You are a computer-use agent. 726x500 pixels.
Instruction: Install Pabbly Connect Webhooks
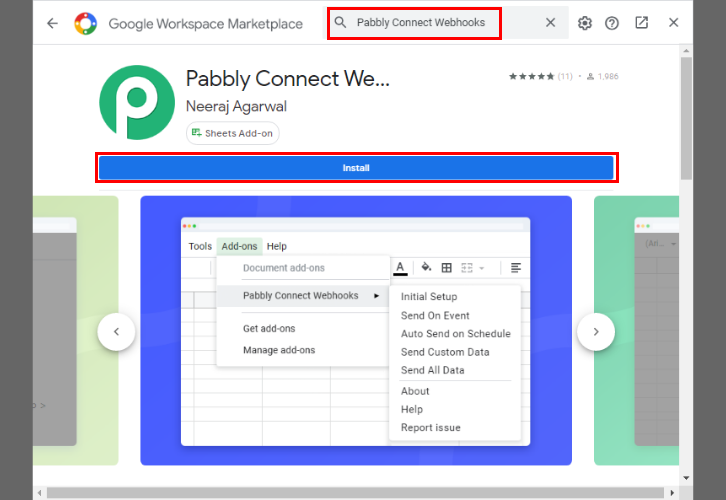(356, 168)
